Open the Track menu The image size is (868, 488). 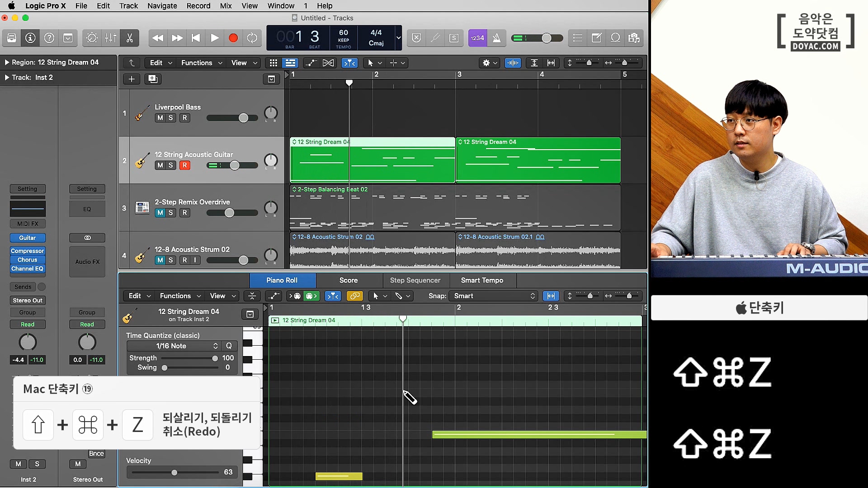128,6
